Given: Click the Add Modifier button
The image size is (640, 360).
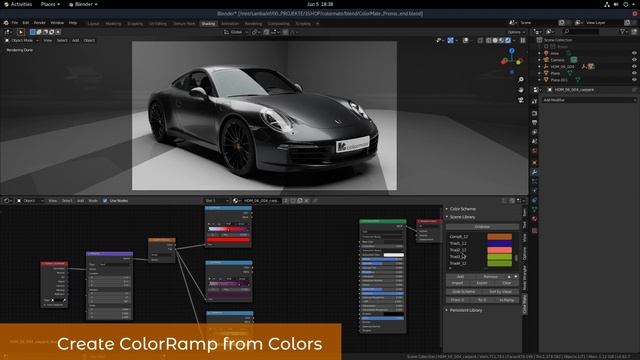Looking at the screenshot, I should [x=589, y=100].
